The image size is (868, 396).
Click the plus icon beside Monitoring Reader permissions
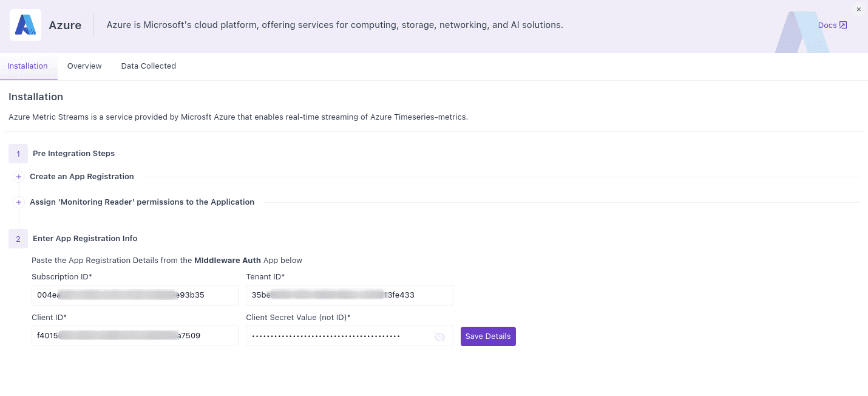point(18,202)
